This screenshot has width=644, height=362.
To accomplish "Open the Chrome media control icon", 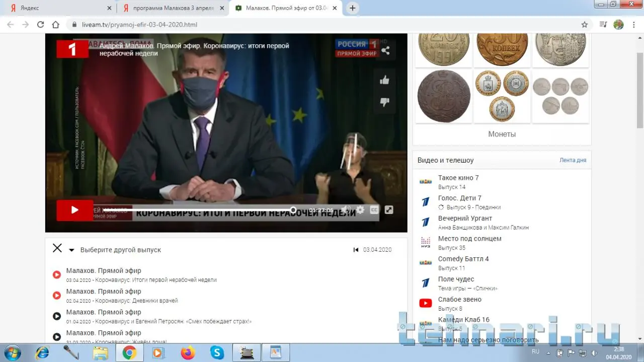I will pyautogui.click(x=603, y=24).
